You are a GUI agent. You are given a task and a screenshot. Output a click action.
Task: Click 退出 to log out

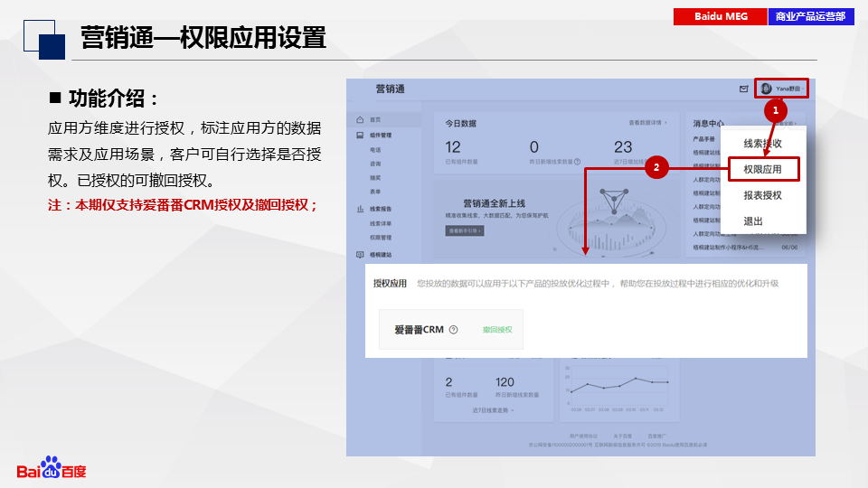(753, 221)
